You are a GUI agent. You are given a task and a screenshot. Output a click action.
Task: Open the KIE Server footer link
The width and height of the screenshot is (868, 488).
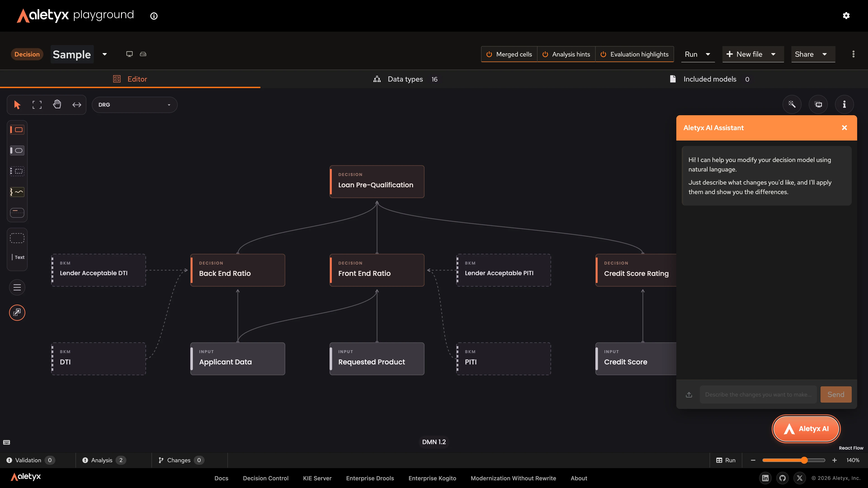(x=317, y=478)
